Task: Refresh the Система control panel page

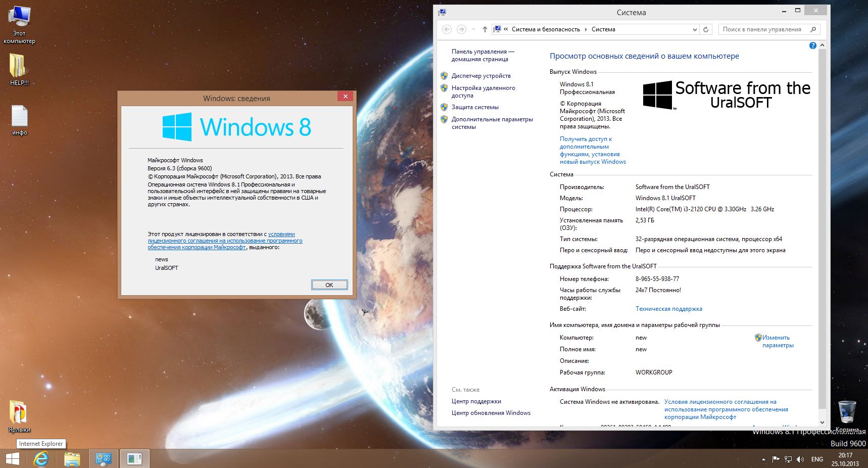Action: point(706,29)
